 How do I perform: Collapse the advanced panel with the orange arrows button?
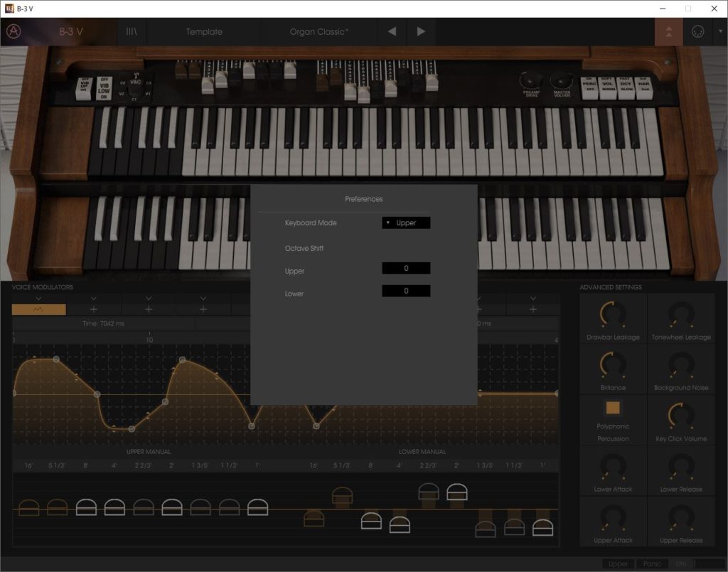[x=668, y=31]
